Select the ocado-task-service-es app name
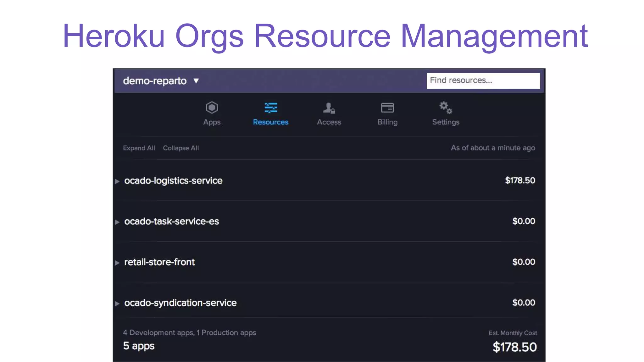 tap(171, 222)
